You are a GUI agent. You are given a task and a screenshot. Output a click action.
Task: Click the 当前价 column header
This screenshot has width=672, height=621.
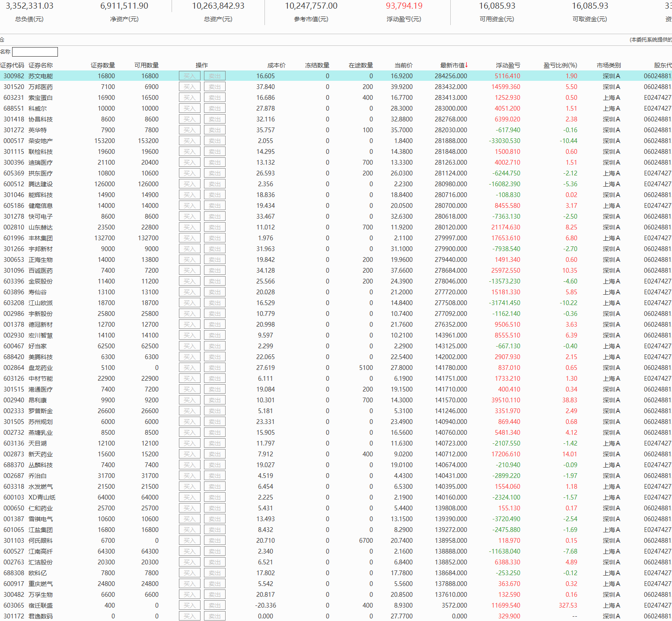(x=403, y=65)
